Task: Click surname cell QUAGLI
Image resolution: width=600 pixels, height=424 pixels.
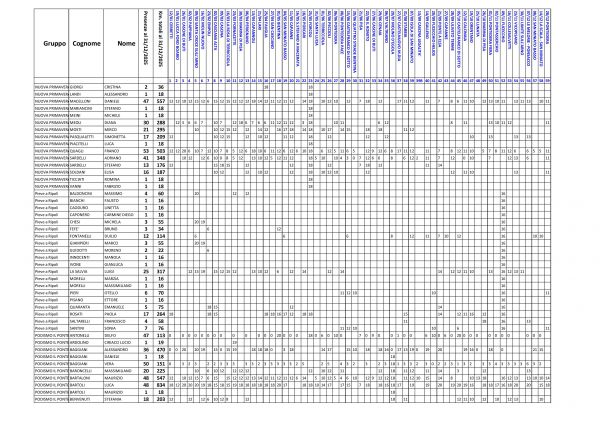Action: click(x=83, y=149)
